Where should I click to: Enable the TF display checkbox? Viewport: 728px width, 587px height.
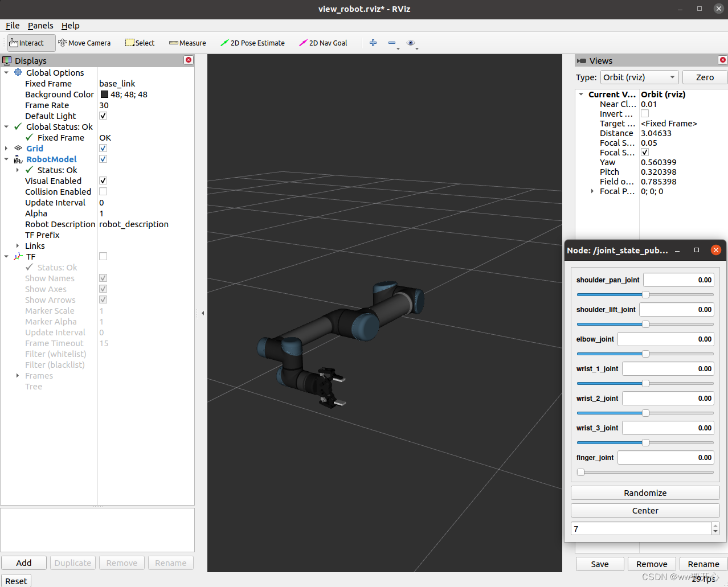point(103,256)
